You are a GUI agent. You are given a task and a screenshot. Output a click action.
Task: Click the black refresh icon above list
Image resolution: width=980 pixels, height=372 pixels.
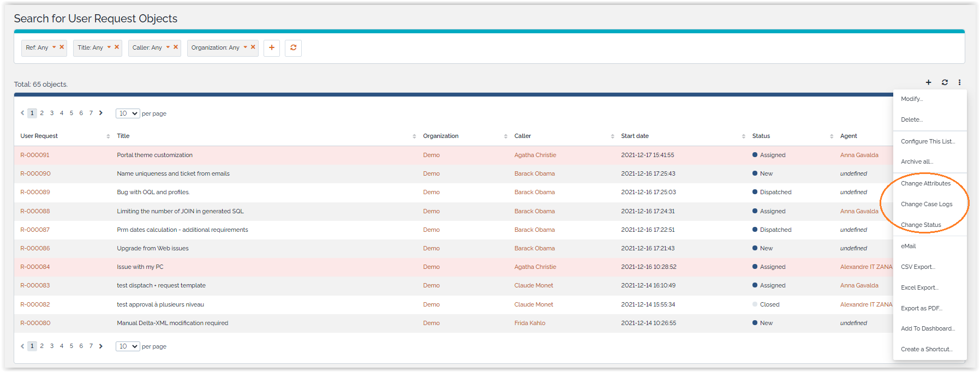(x=945, y=82)
